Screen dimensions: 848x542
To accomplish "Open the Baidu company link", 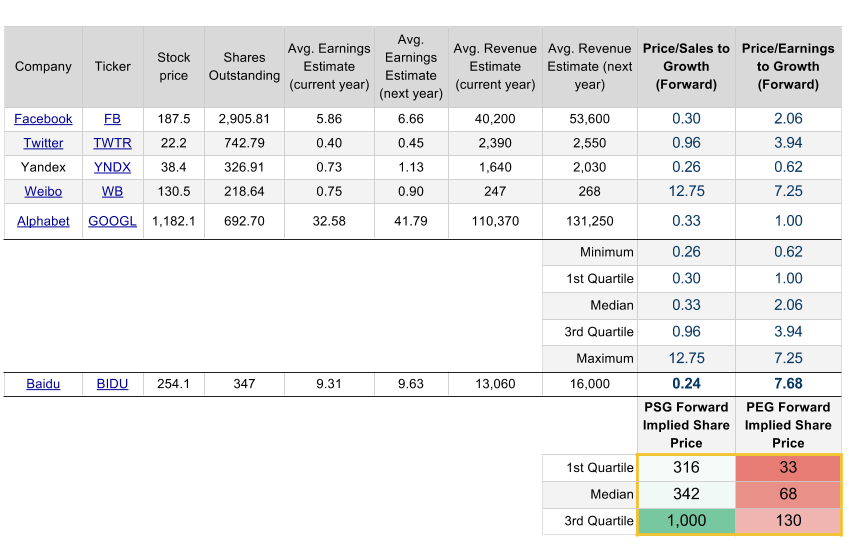I will point(43,384).
